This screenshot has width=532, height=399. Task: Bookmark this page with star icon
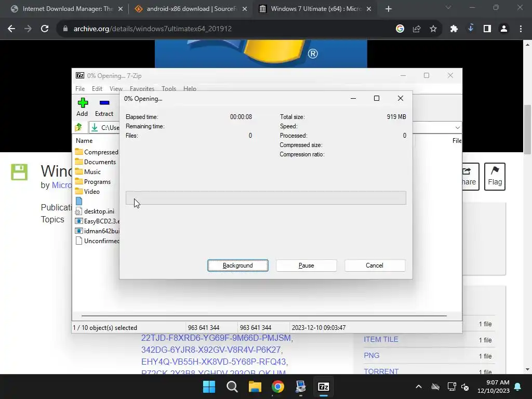433,29
